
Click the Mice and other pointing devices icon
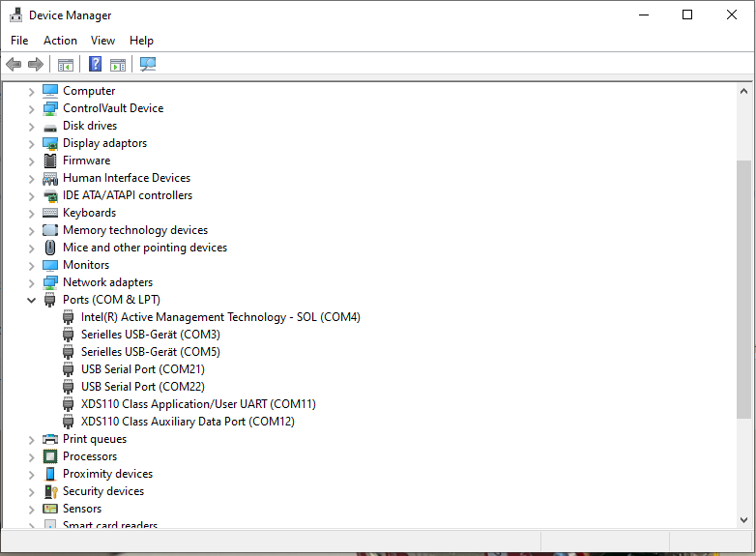(50, 248)
